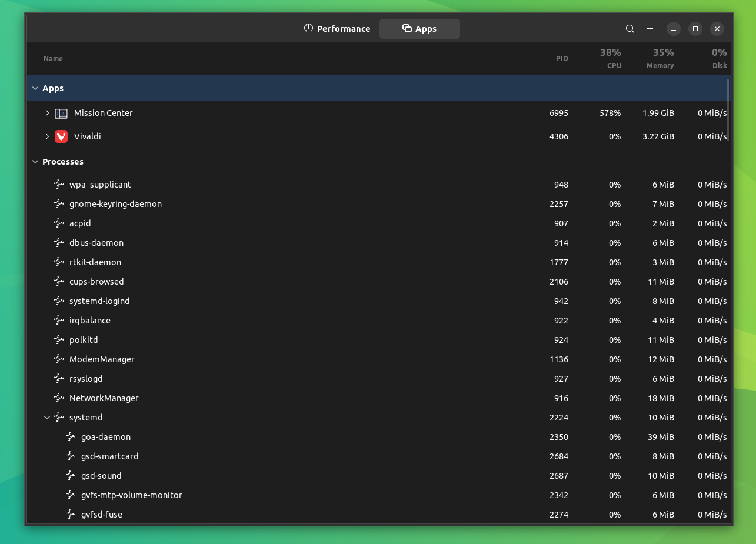Open the search icon in the header bar

[630, 28]
